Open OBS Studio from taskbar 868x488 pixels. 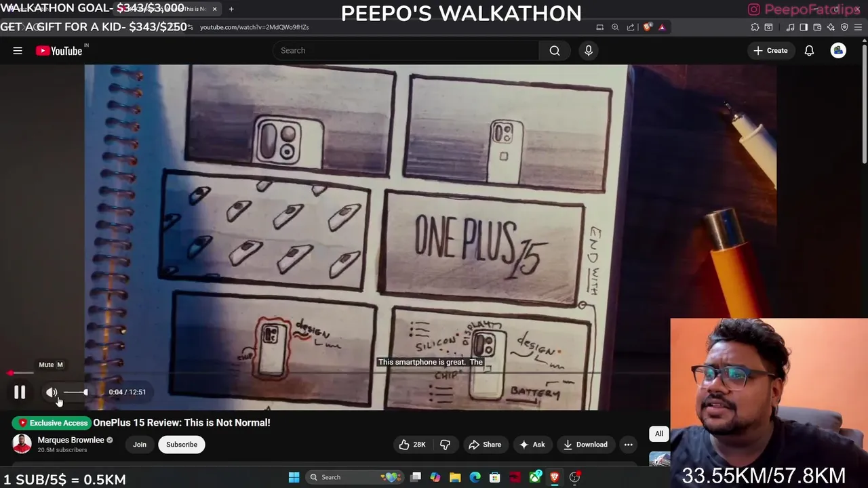(x=575, y=477)
